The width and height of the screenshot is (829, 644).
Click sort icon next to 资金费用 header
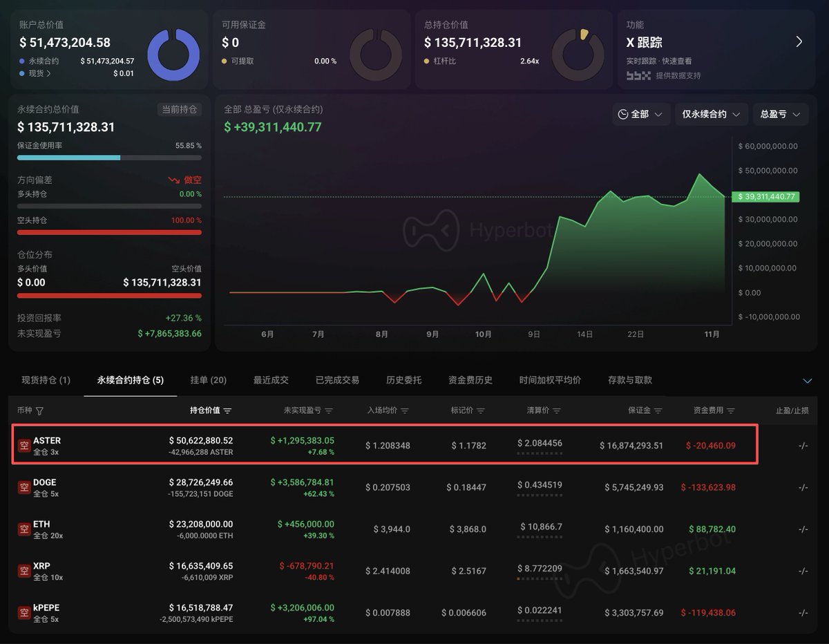click(x=731, y=411)
